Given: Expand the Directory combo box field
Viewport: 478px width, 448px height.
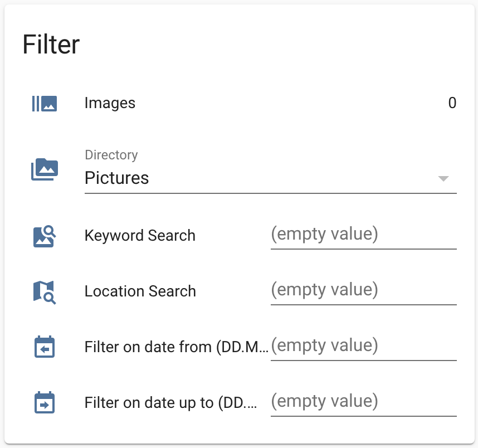Looking at the screenshot, I should (x=251, y=178).
